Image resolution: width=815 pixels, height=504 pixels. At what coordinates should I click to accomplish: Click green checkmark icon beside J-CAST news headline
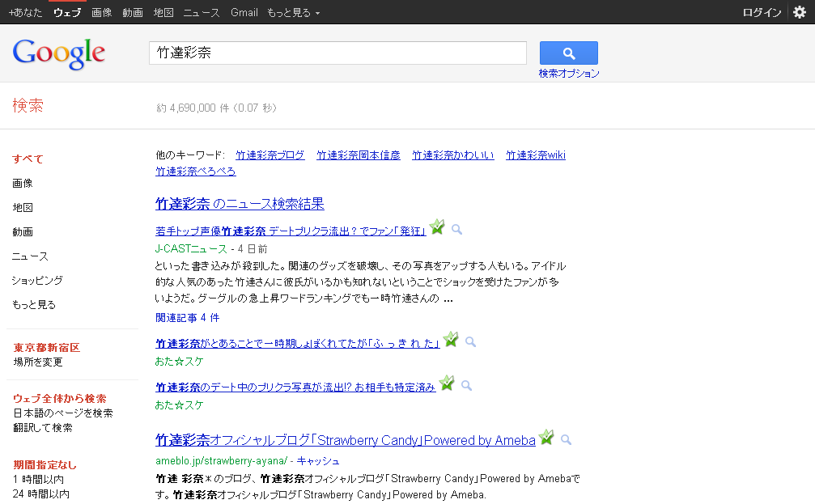click(x=438, y=228)
